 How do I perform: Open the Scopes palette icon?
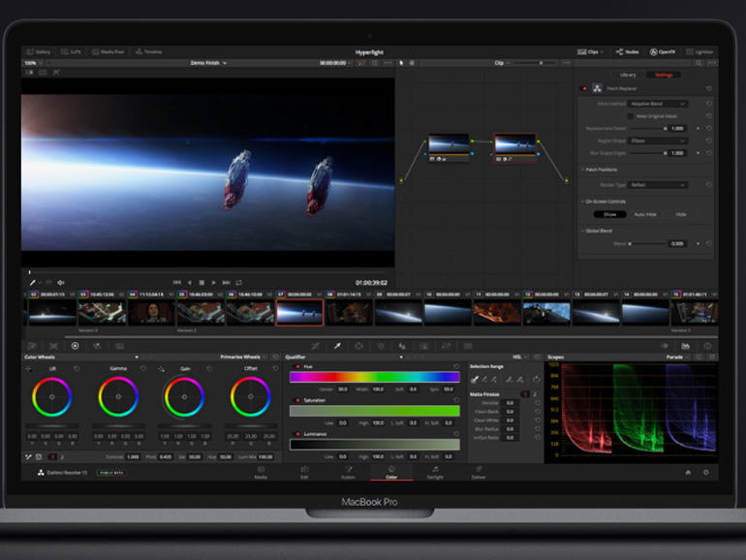[x=686, y=346]
